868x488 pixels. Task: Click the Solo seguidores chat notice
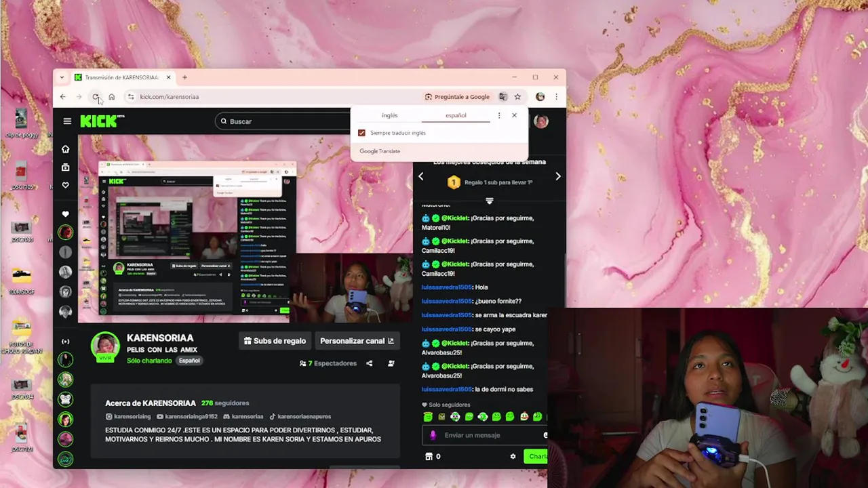pos(446,405)
